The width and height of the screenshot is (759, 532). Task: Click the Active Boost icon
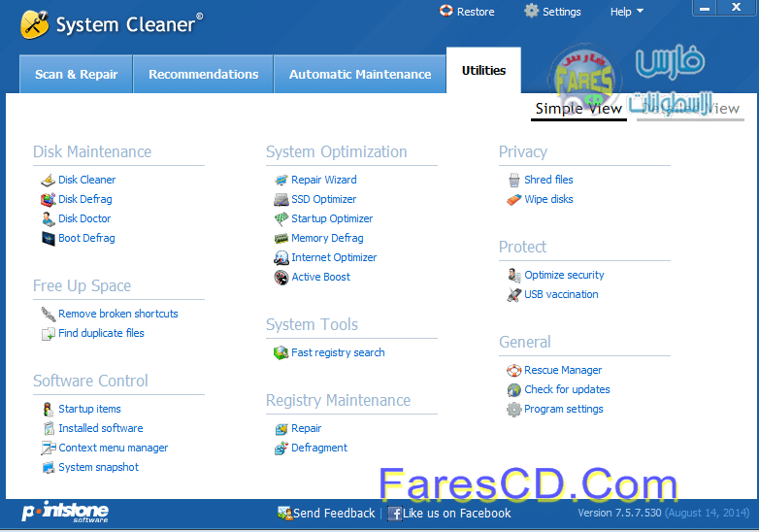(281, 277)
